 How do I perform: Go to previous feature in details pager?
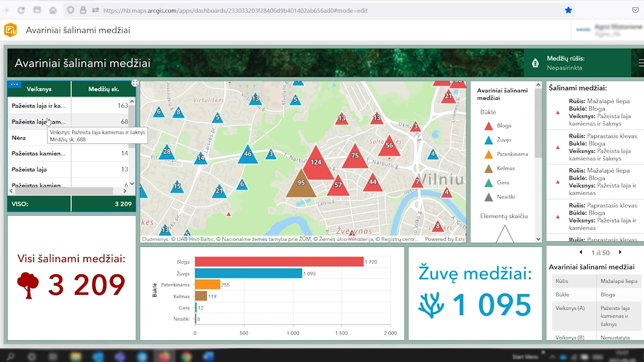[581, 252]
